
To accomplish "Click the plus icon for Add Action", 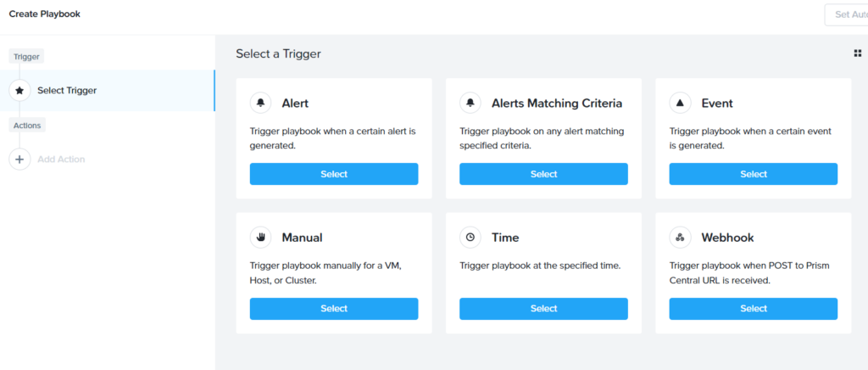I will [x=19, y=160].
